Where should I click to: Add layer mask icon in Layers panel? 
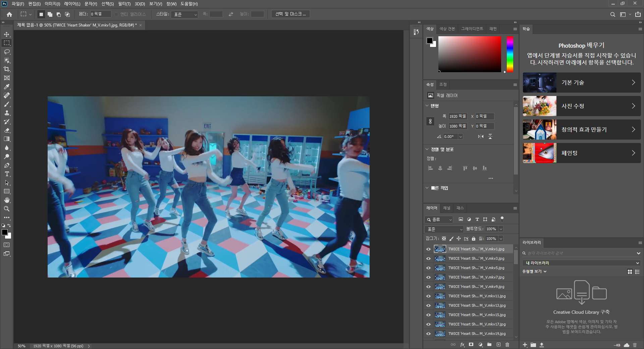click(x=471, y=345)
